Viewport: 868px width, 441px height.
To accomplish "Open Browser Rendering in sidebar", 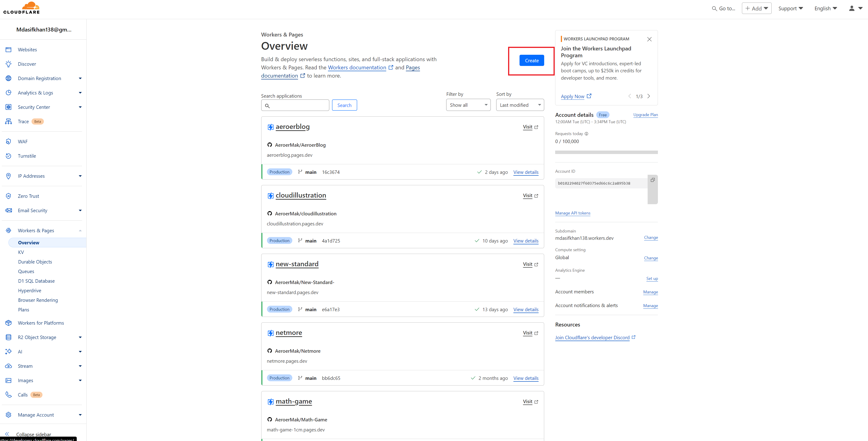I will coord(38,300).
